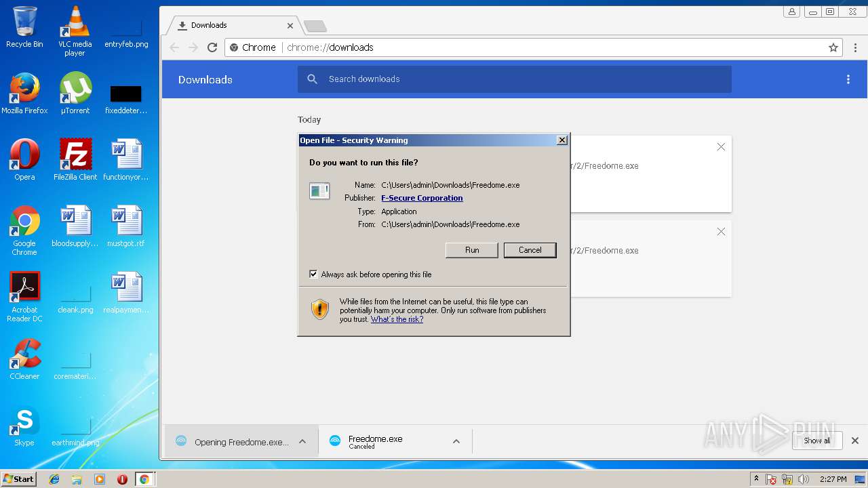Viewport: 868px width, 488px height.
Task: Click the Chrome user profile button
Action: (791, 12)
